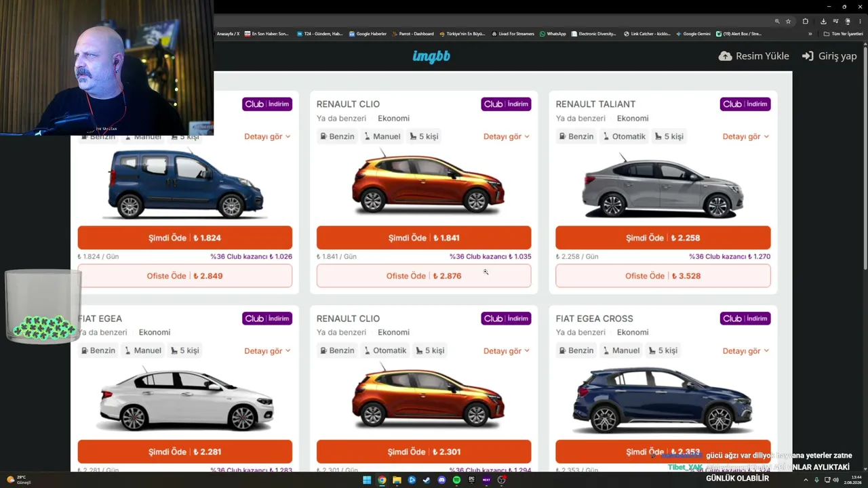Click Şimdi Öde ₺1.841 button
The height and width of the screenshot is (488, 868).
coord(424,238)
